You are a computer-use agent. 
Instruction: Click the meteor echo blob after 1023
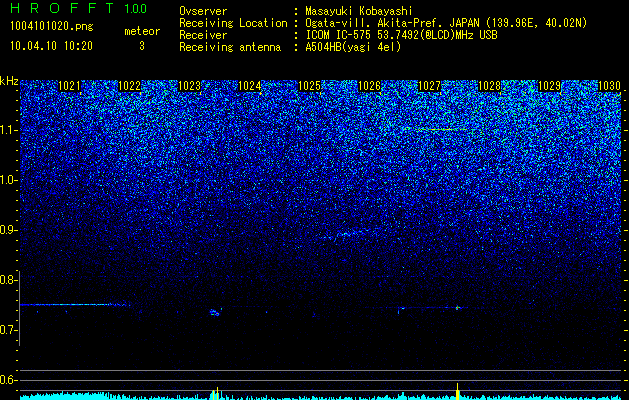(x=215, y=312)
